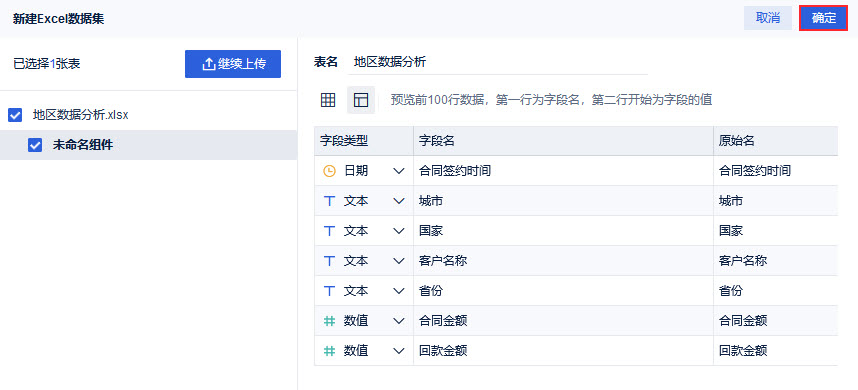Edit the 城市 field name cell
The height and width of the screenshot is (390, 858).
[563, 201]
